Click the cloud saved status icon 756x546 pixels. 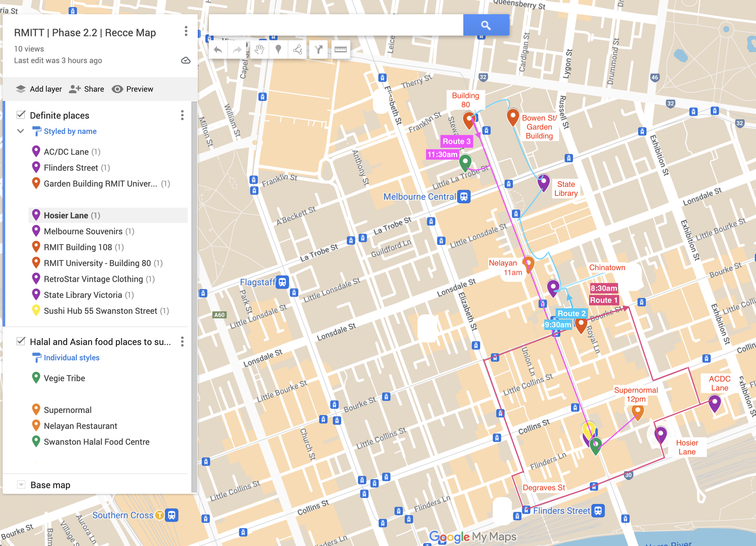(x=186, y=60)
